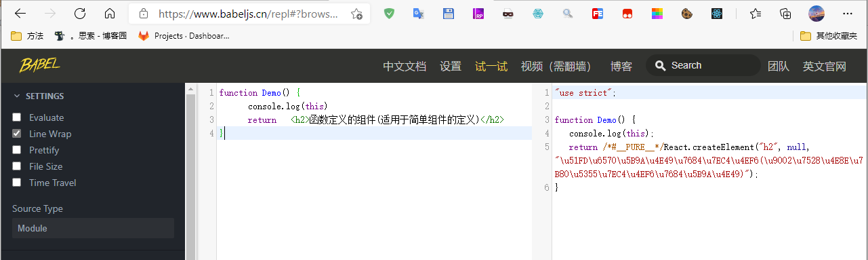Click console.log(this) in the source editor
The height and width of the screenshot is (260, 868).
click(x=287, y=106)
